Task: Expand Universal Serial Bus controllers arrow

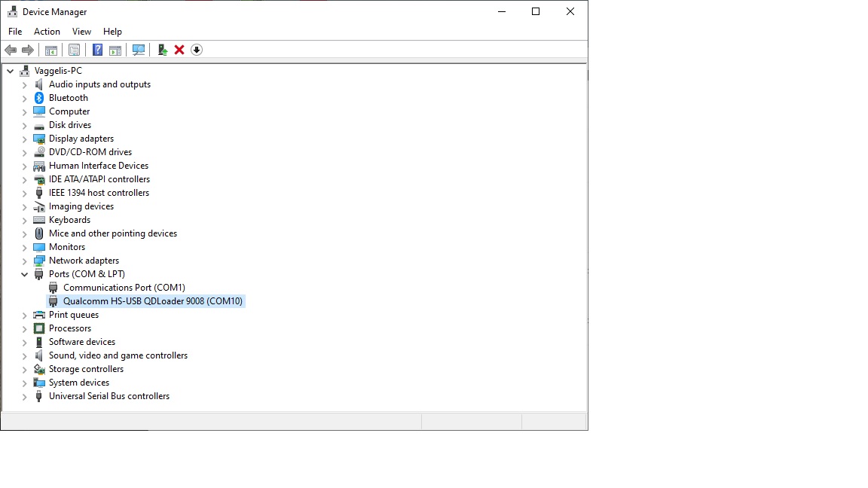Action: [24, 397]
